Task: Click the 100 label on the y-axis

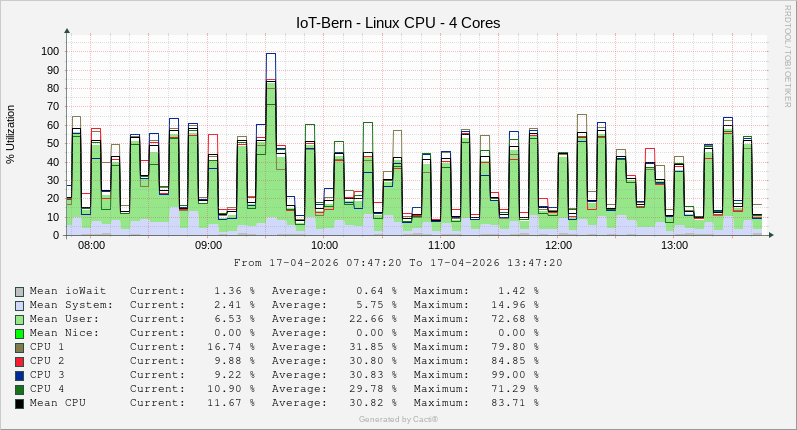Action: coord(50,51)
